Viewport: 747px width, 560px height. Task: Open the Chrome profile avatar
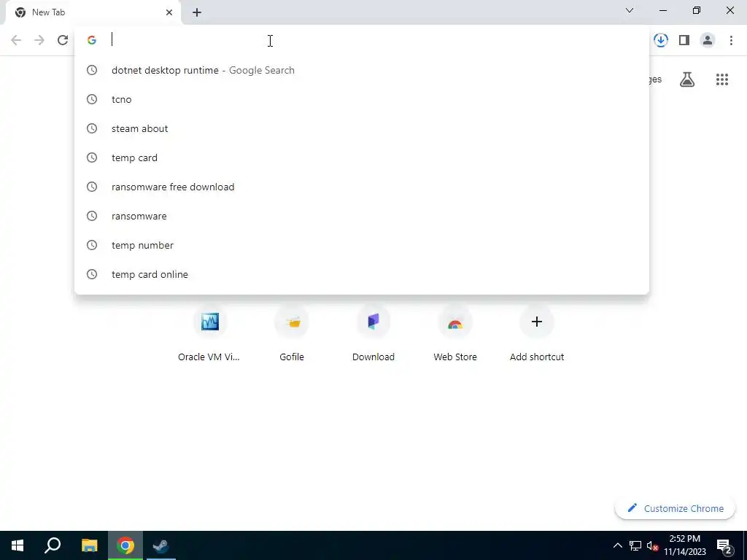(x=708, y=40)
